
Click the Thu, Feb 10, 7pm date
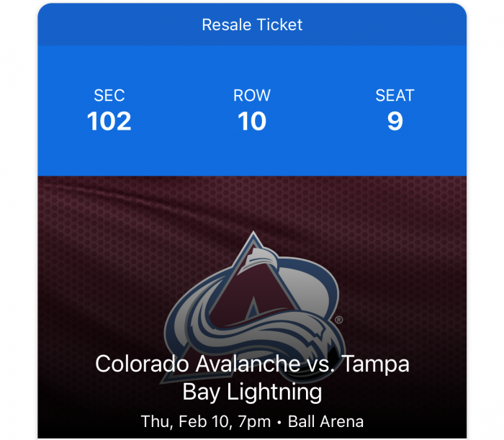tap(206, 422)
